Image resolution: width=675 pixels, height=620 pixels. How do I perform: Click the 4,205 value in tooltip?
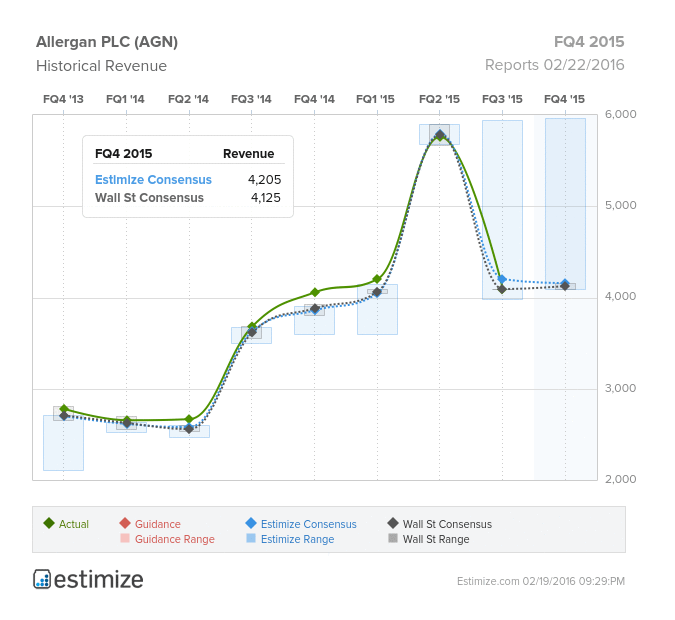click(264, 180)
